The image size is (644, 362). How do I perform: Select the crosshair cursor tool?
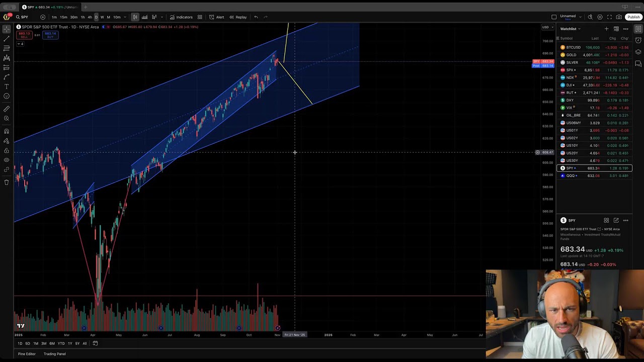[7, 29]
